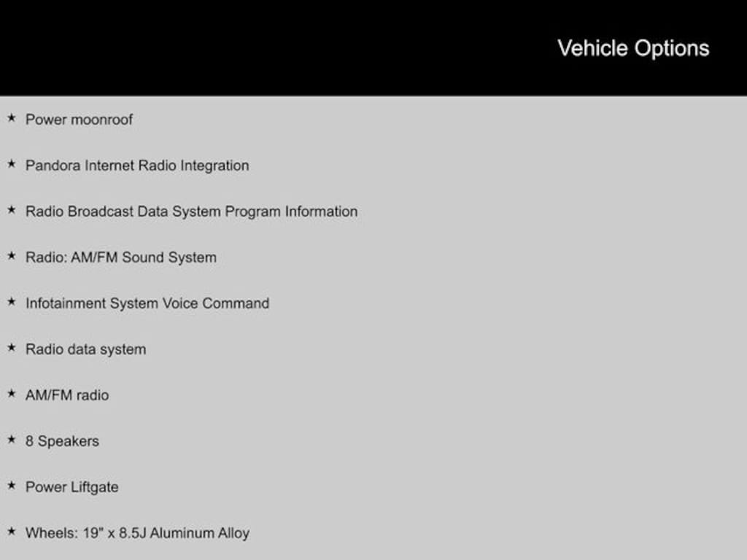
Task: Click the Power Liftgate option text
Action: click(x=71, y=487)
